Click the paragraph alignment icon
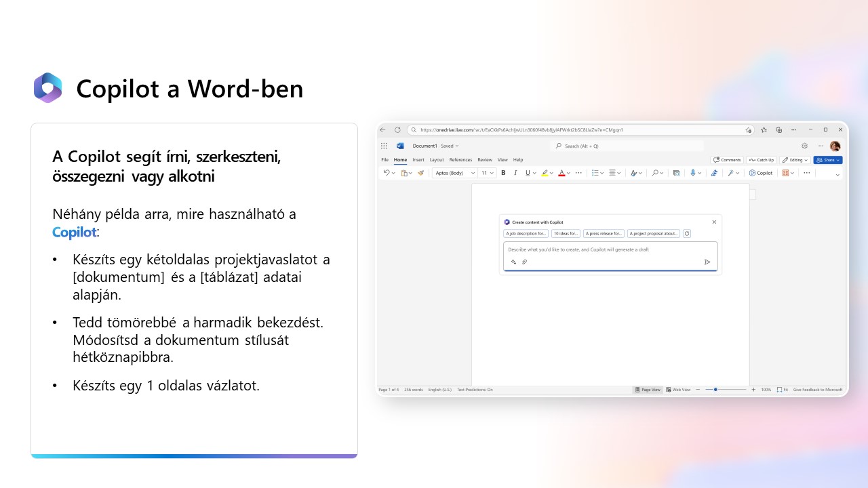868x488 pixels. point(612,173)
